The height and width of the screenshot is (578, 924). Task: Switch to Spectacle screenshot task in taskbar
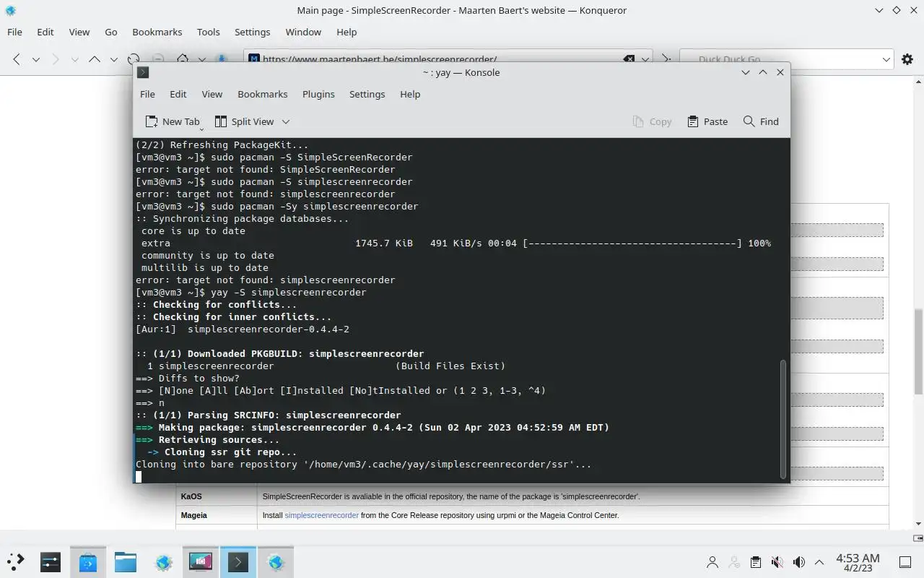pyautogui.click(x=201, y=561)
